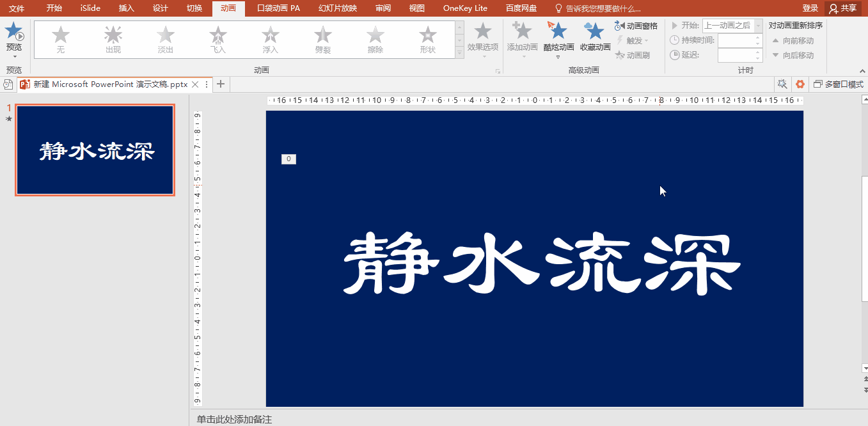Switch to the 切换 transitions tab

194,8
